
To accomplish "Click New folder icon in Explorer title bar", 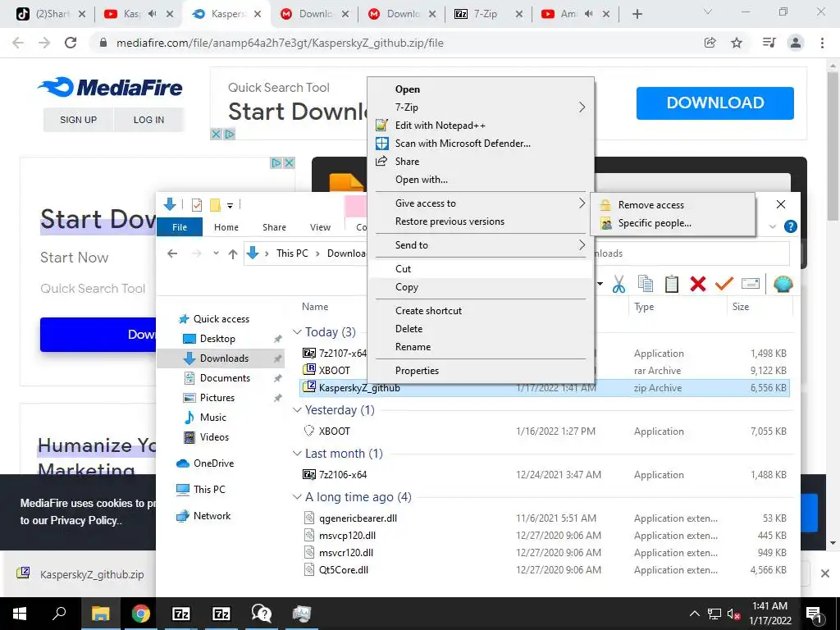I will point(215,204).
